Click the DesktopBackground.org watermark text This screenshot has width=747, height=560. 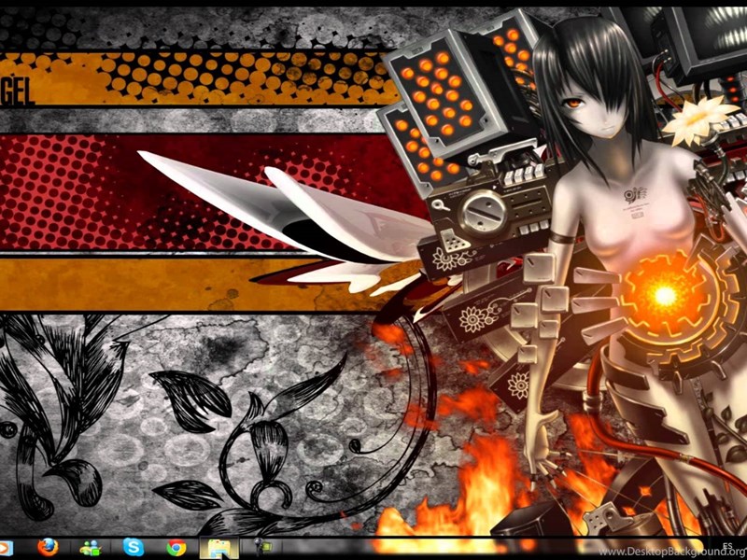[670, 551]
